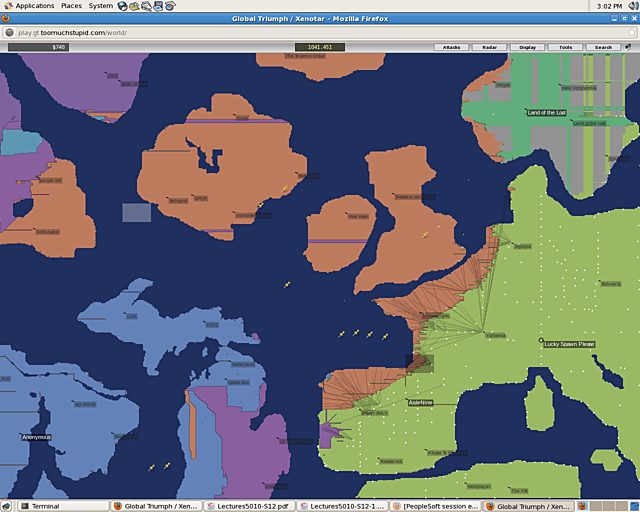
Task: Click the 'AisleNine' map label
Action: pyautogui.click(x=420, y=403)
